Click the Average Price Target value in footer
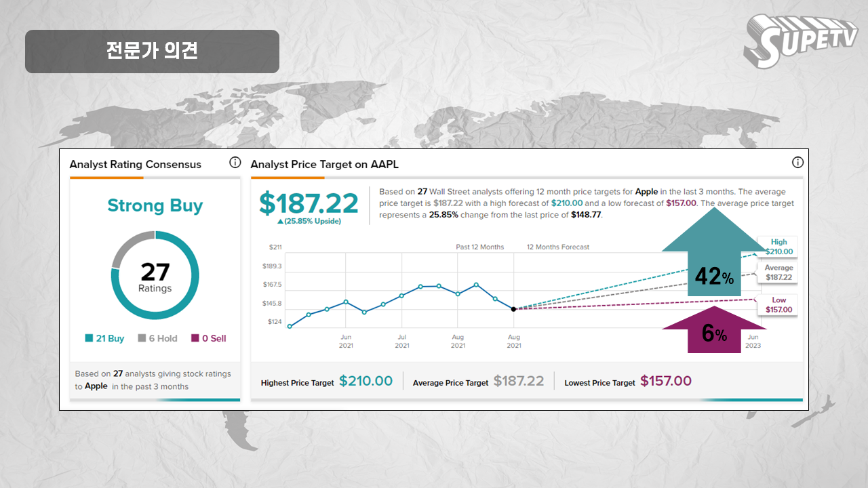The height and width of the screenshot is (488, 868). coord(519,381)
